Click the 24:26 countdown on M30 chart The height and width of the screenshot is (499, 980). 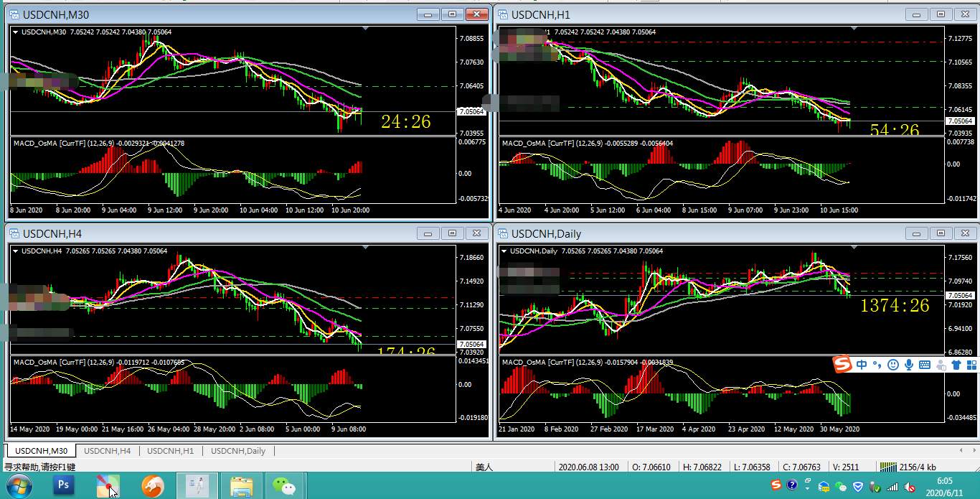[x=406, y=122]
